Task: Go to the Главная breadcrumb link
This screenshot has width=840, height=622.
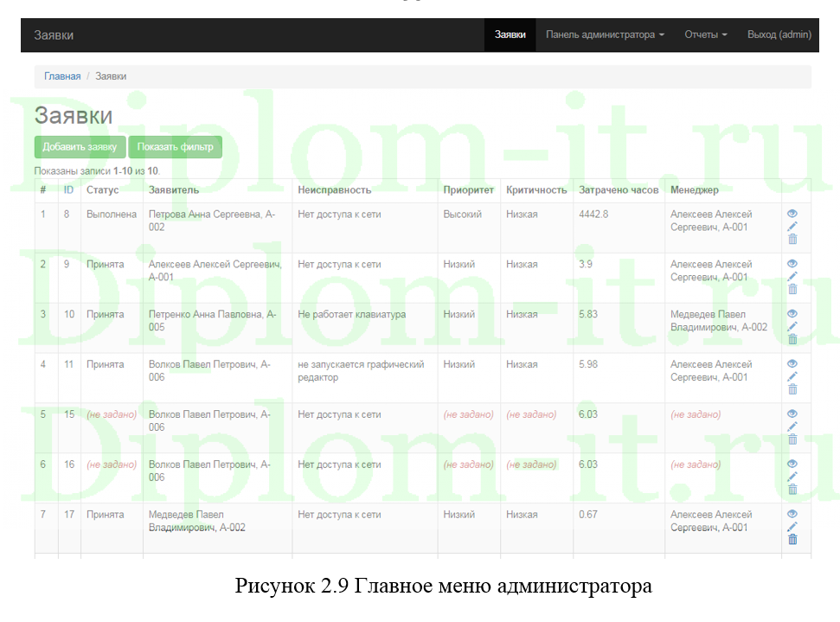Action: [x=62, y=76]
